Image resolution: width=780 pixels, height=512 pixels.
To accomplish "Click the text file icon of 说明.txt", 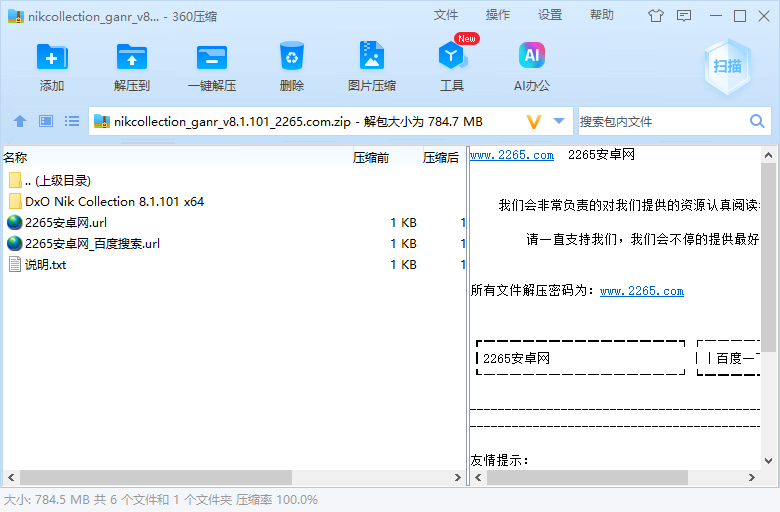I will click(x=15, y=264).
